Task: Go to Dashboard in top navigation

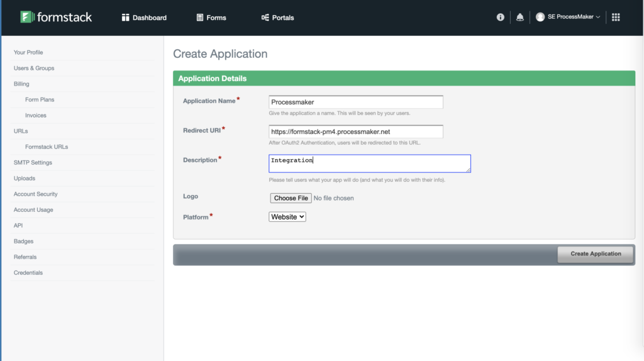Action: [144, 18]
